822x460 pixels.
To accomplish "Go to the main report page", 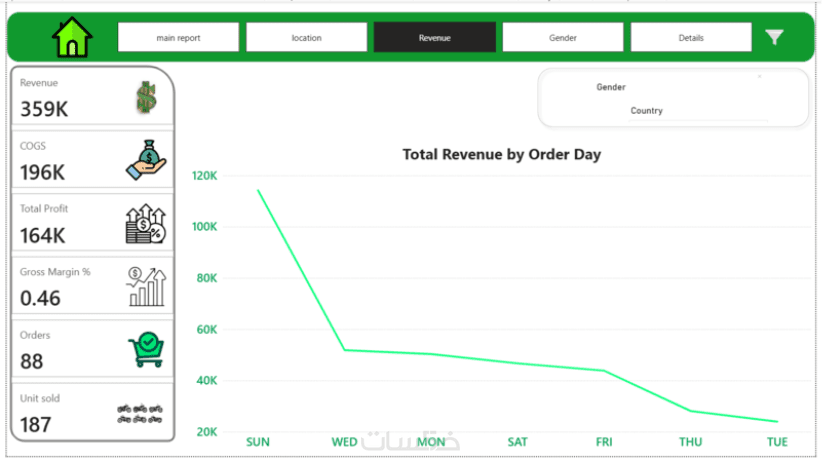I will (178, 37).
